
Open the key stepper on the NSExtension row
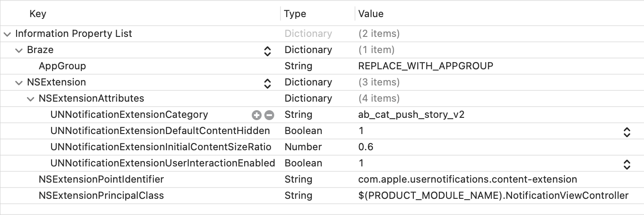click(267, 83)
